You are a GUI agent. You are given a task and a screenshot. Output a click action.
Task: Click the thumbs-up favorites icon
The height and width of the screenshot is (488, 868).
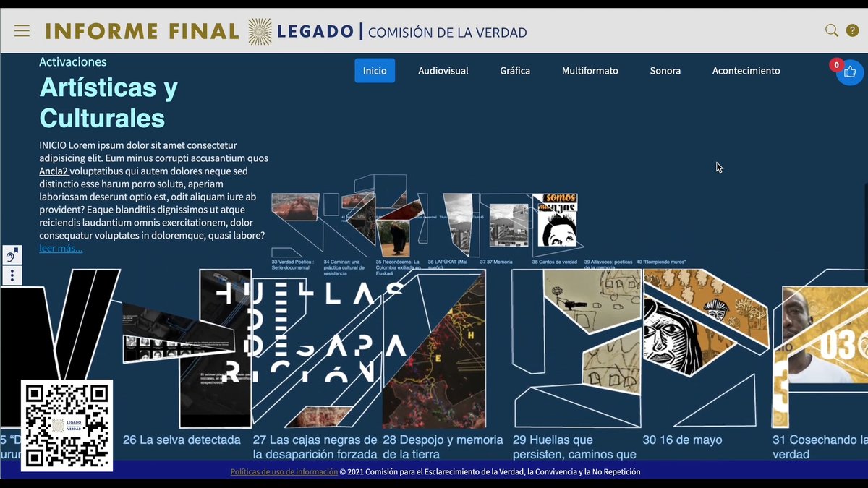850,72
